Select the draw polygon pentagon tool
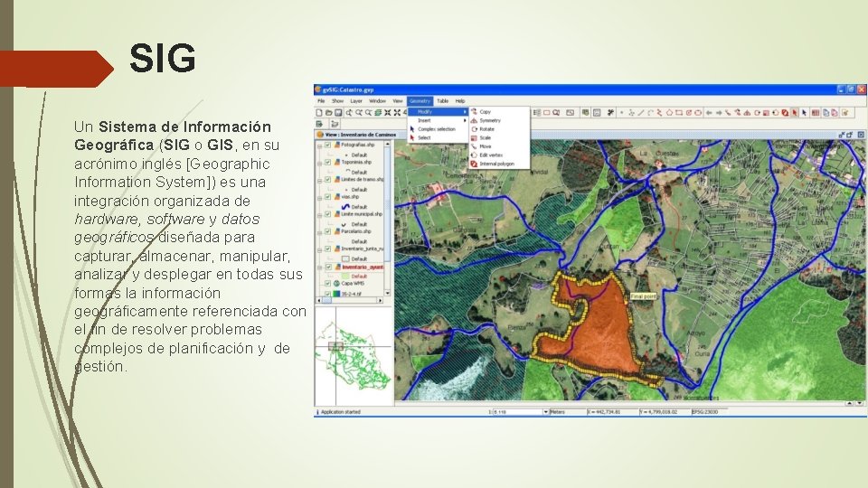 [669, 112]
